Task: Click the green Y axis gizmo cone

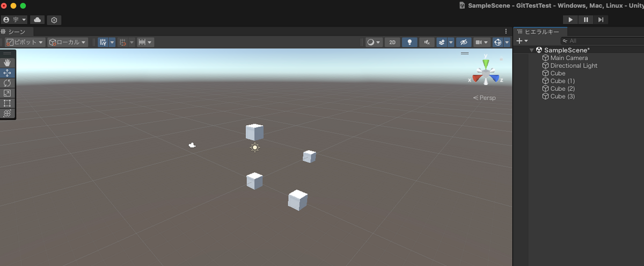Action: (486, 63)
